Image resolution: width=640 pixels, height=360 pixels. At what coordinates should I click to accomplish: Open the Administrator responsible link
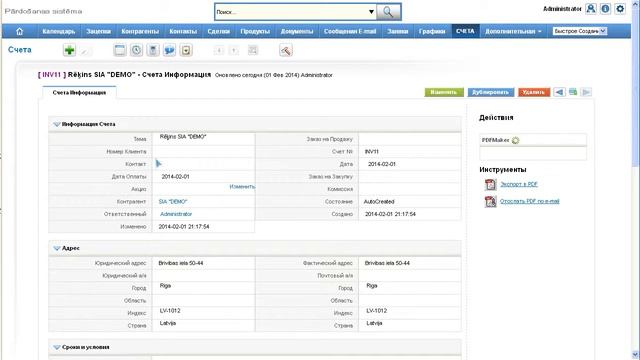click(x=176, y=214)
